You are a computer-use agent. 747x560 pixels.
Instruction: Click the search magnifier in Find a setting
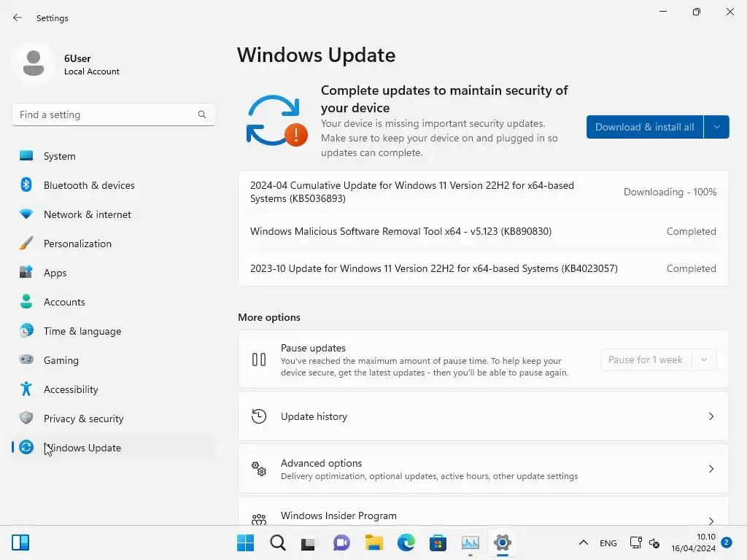pyautogui.click(x=202, y=114)
